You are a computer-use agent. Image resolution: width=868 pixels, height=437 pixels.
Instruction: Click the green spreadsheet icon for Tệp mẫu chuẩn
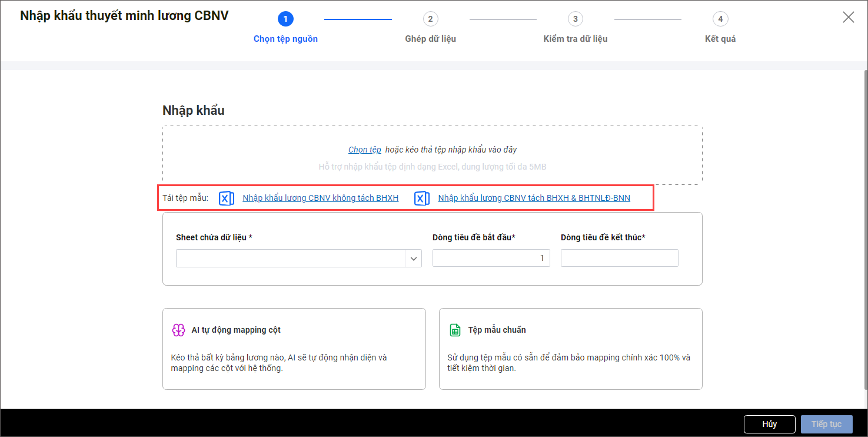455,330
